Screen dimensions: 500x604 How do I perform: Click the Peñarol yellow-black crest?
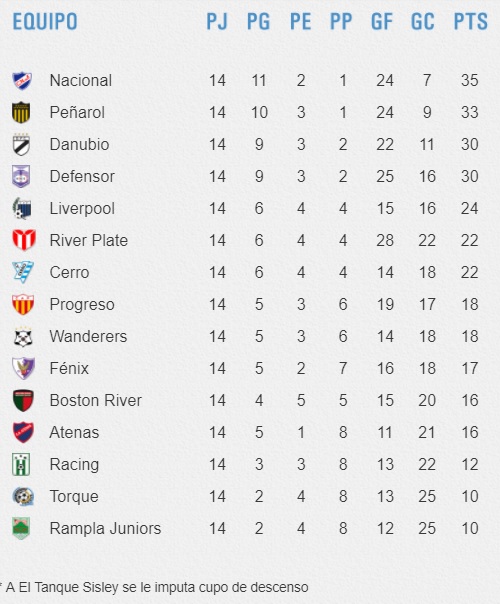[21, 112]
